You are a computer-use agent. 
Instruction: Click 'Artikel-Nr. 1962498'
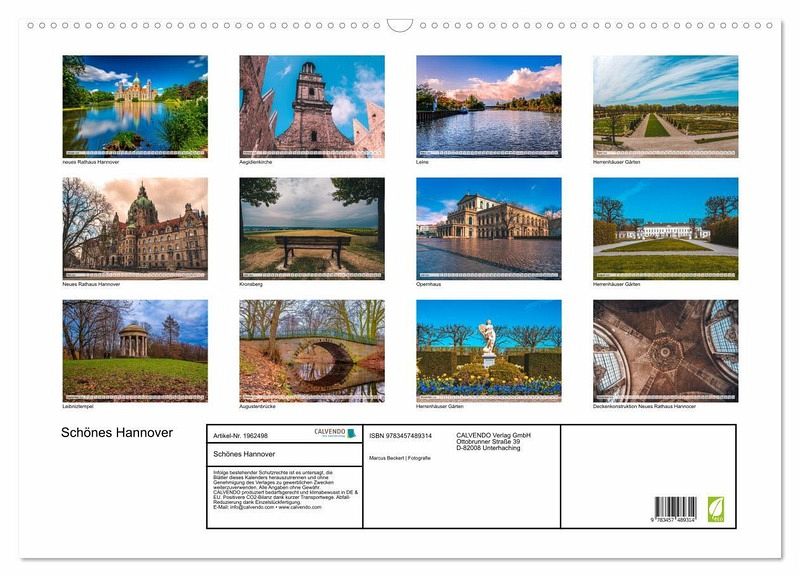click(240, 436)
